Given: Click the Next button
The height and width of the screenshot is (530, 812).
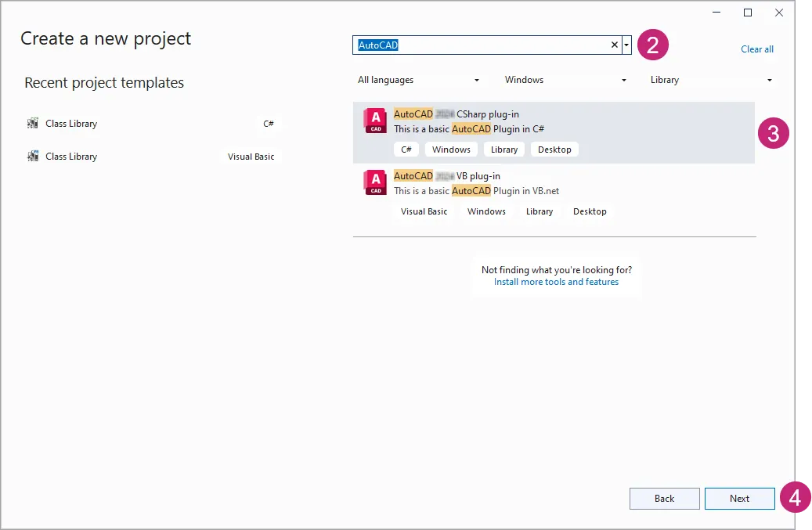Looking at the screenshot, I should (x=739, y=499).
